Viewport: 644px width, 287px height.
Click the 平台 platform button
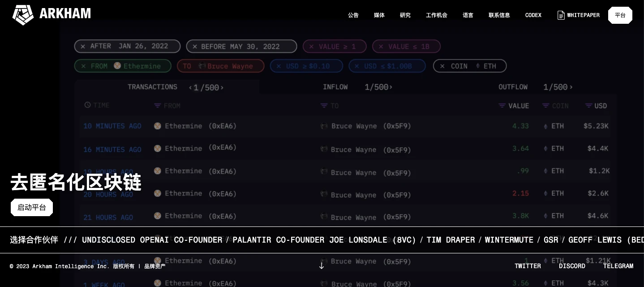pyautogui.click(x=620, y=15)
